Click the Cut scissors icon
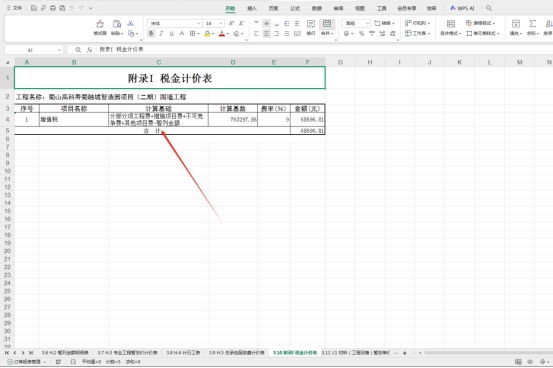 (x=130, y=23)
